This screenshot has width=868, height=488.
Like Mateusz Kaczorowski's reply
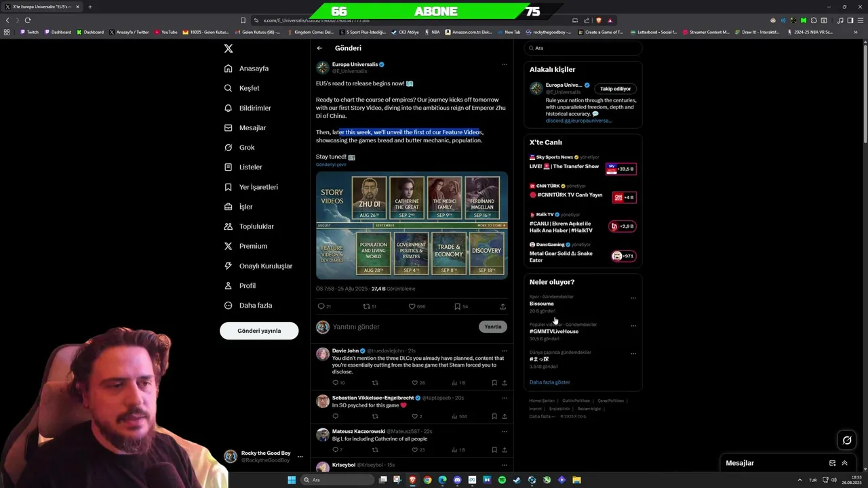415,449
